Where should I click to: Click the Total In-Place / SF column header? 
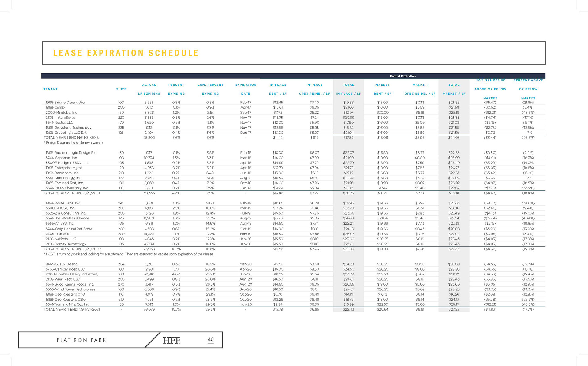pyautogui.click(x=348, y=89)
